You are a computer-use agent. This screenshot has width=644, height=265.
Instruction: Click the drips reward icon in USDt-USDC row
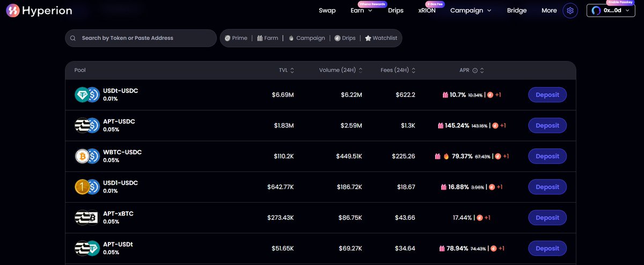[x=490, y=95]
